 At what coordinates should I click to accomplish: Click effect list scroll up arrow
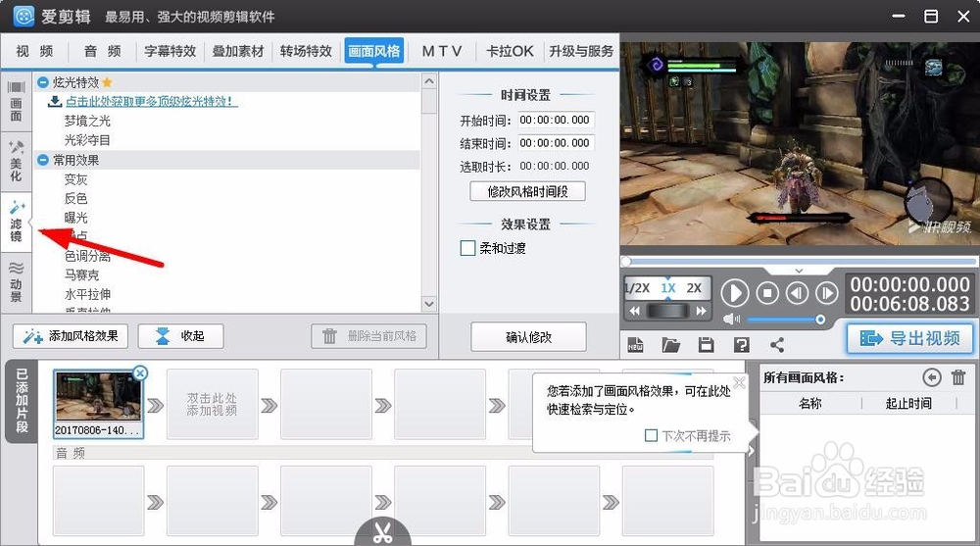click(429, 81)
